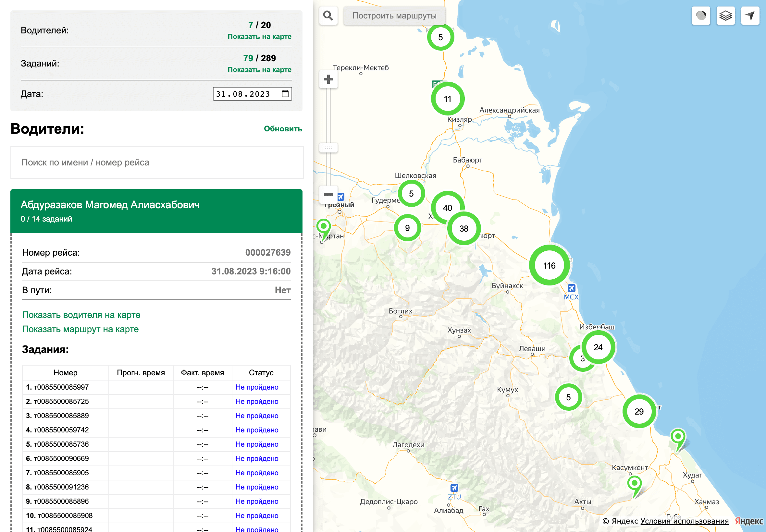Click the Поиск по имени search field
Screen dimensions: 766x532
click(156, 163)
